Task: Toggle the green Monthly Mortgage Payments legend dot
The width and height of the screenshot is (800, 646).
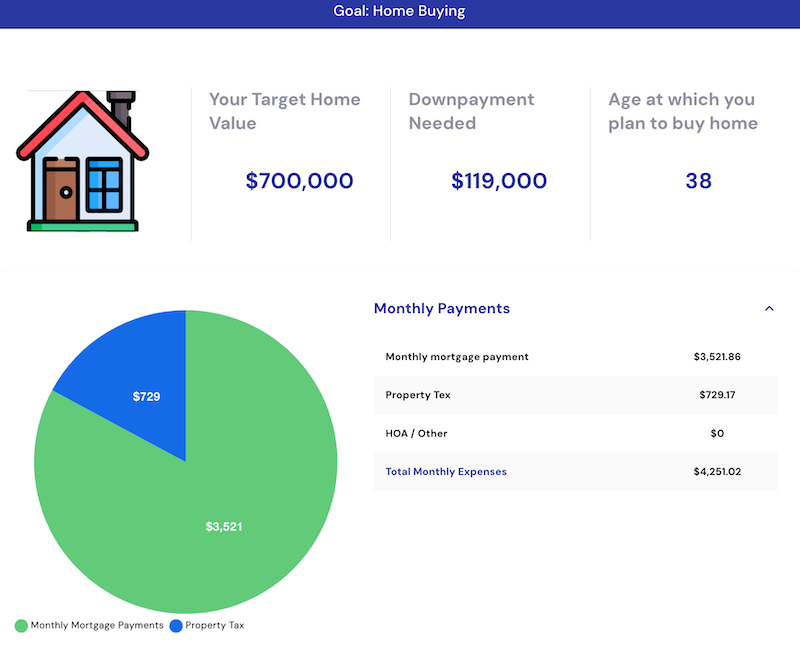Action: 21,626
